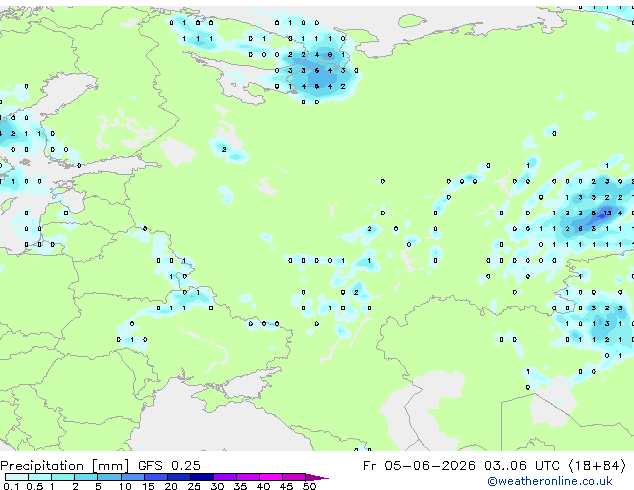Select the date text 'Fr 05-06-2026'
Viewport: 634px width, 490px height.
pos(419,466)
